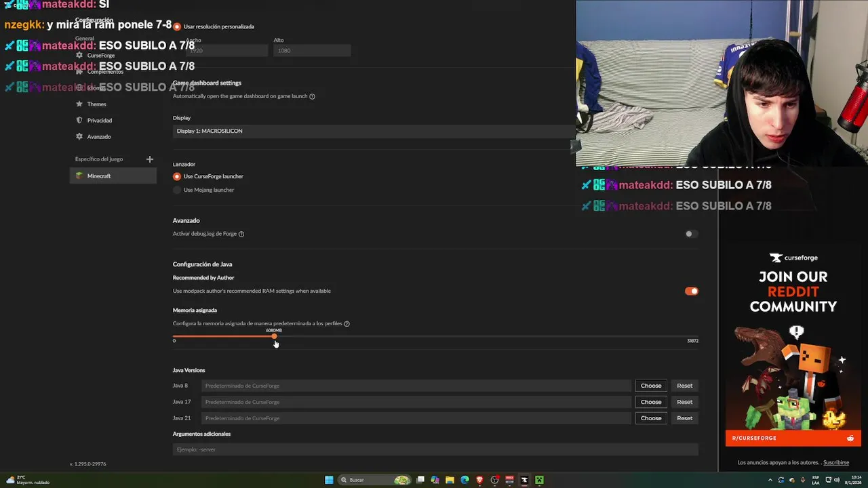
Task: Click the gear icon beside Avanzado
Action: click(79, 136)
